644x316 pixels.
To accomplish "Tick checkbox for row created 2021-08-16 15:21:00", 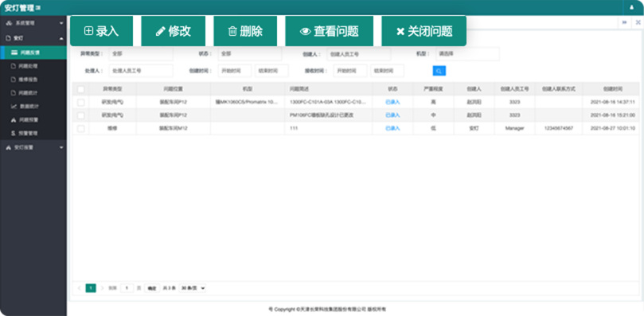I will point(81,115).
